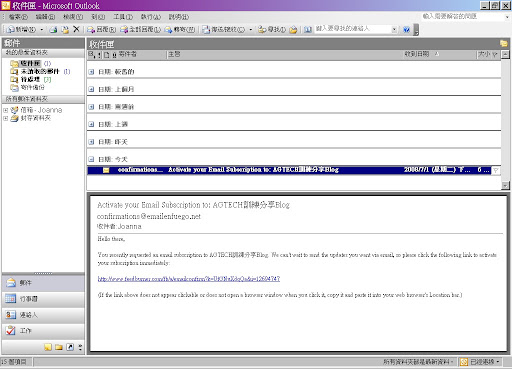Viewport: 512px width, 369px height.
Task: Open the File (檔案) menu
Action: point(18,17)
